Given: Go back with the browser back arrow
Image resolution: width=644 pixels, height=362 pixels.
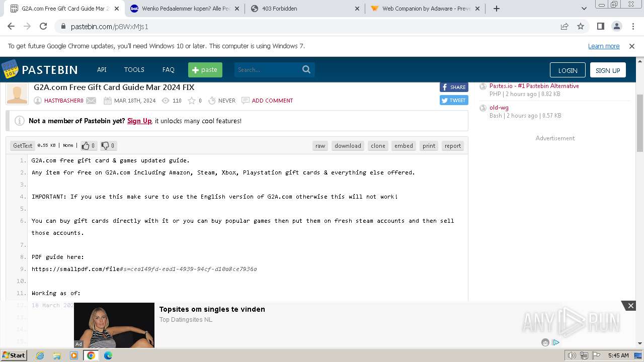Looking at the screenshot, I should [x=11, y=26].
